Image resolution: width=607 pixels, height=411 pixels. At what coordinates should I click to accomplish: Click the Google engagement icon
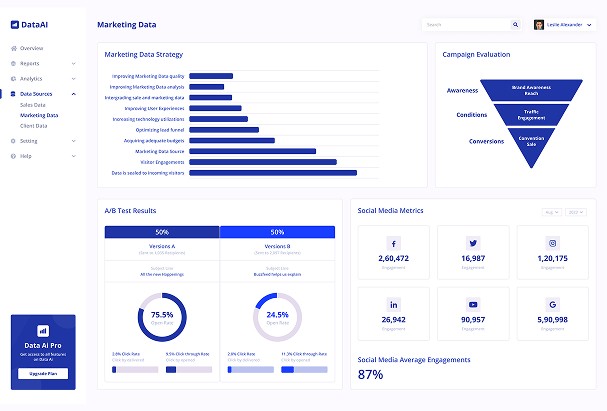point(552,304)
